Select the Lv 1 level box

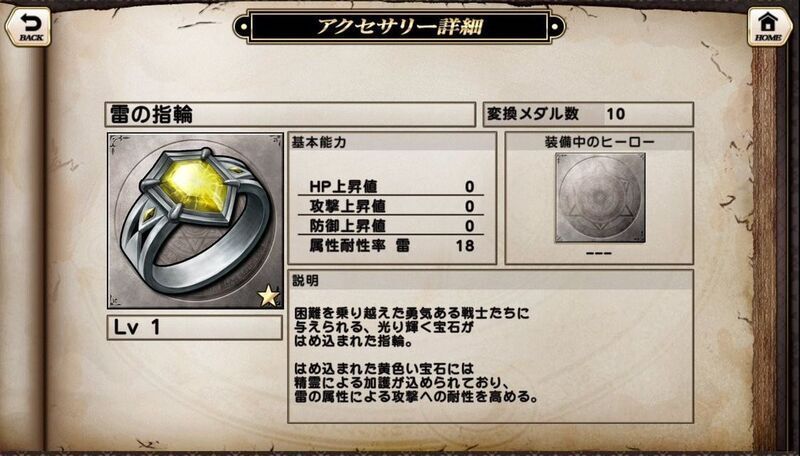194,327
